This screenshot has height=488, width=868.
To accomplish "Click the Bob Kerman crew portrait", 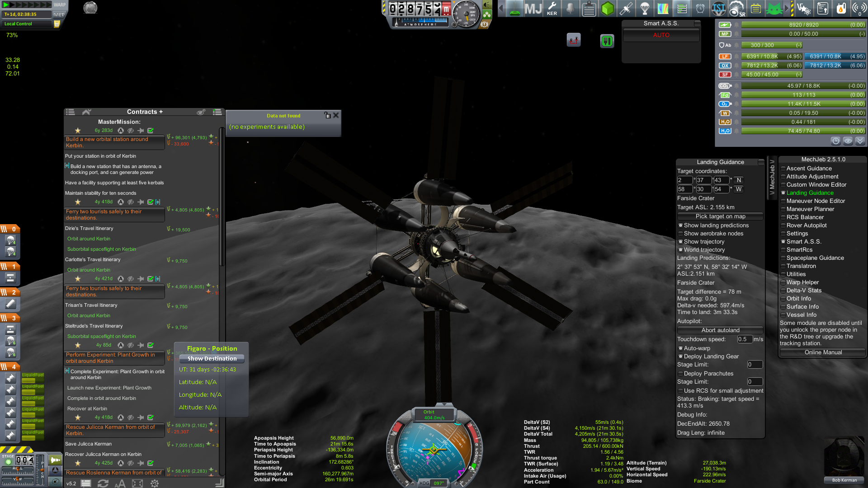I will [x=844, y=460].
